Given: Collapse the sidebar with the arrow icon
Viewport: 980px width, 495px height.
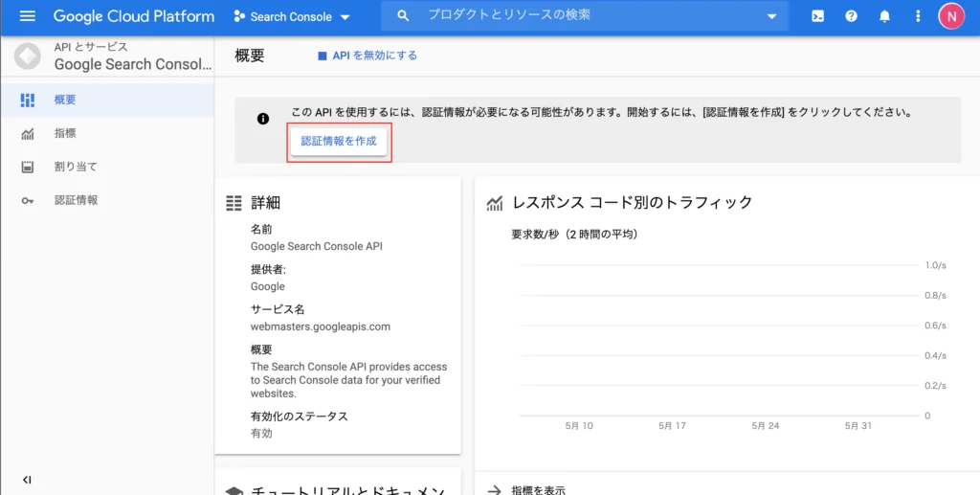Looking at the screenshot, I should [x=27, y=480].
